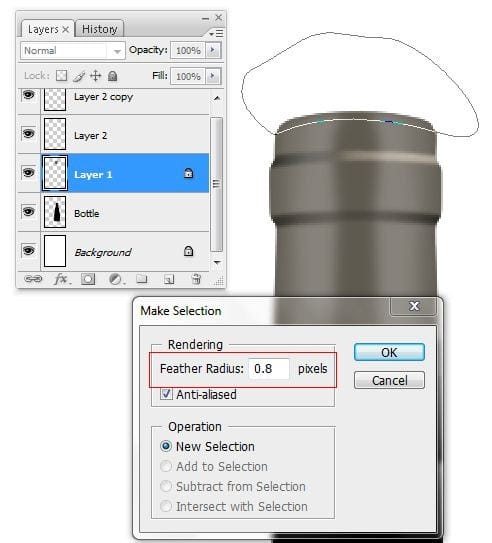The height and width of the screenshot is (543, 492).
Task: Add a layer mask
Action: tap(88, 279)
